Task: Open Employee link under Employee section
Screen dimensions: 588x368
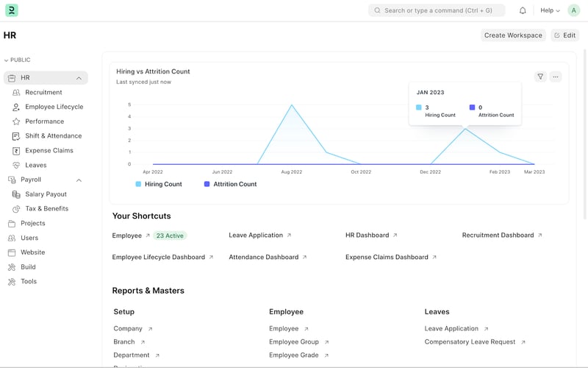Action: coord(284,328)
